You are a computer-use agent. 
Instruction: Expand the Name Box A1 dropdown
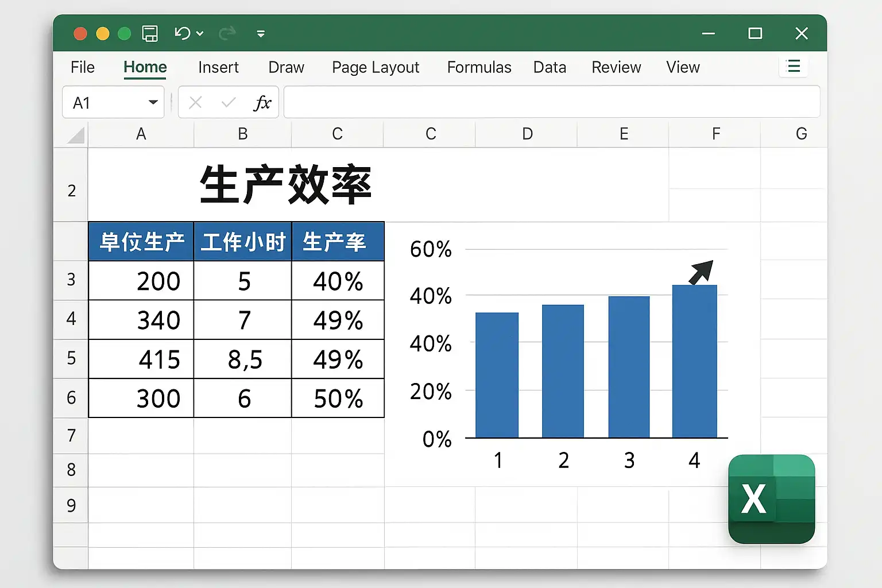click(153, 103)
